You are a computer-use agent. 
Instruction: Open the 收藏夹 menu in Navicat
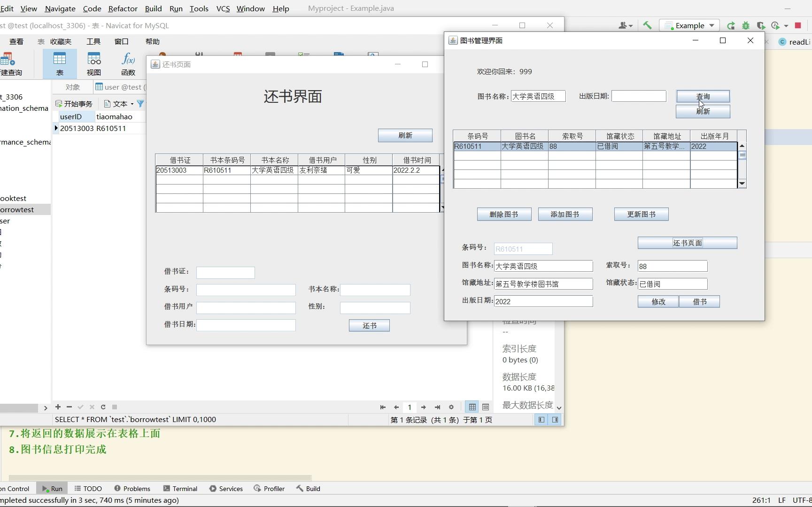(61, 42)
